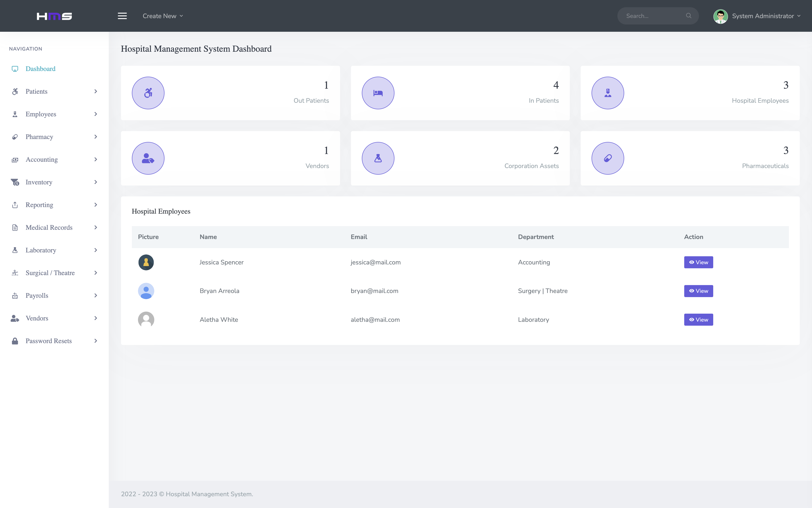The height and width of the screenshot is (508, 812).
Task: Click the Vendors sidebar icon
Action: (15, 318)
